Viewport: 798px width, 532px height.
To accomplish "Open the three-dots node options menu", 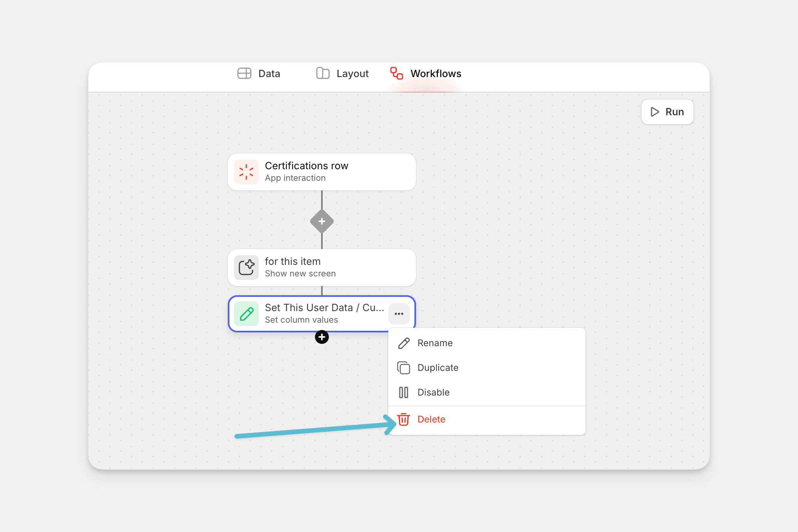I will tap(399, 314).
